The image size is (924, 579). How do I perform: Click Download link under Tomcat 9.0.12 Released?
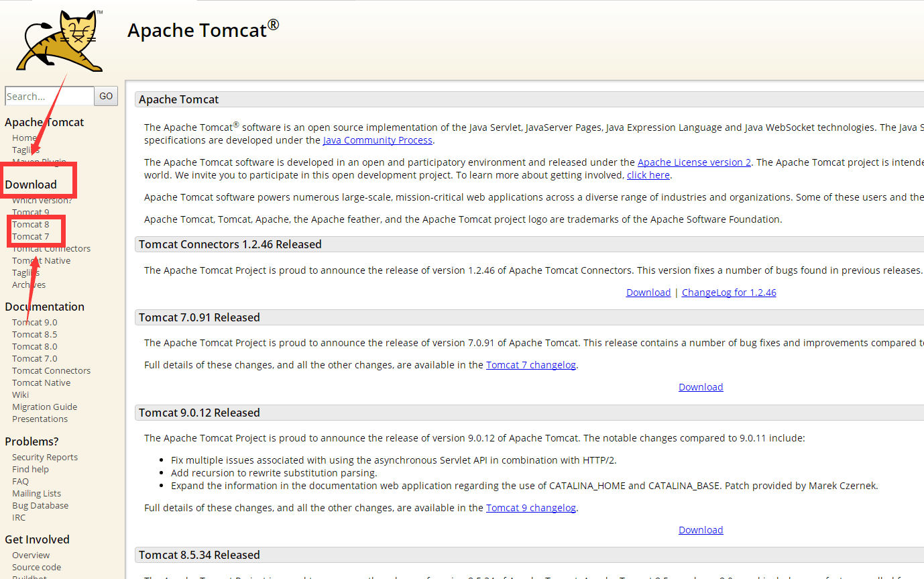(x=701, y=530)
